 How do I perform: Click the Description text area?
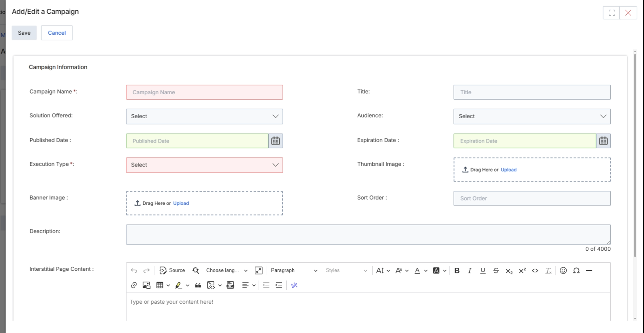(368, 234)
